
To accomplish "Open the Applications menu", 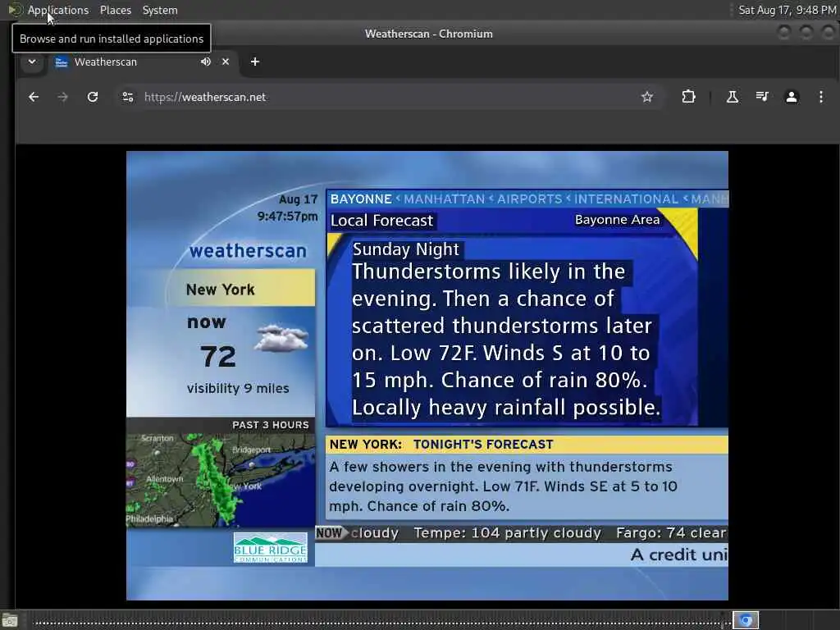I will (58, 10).
